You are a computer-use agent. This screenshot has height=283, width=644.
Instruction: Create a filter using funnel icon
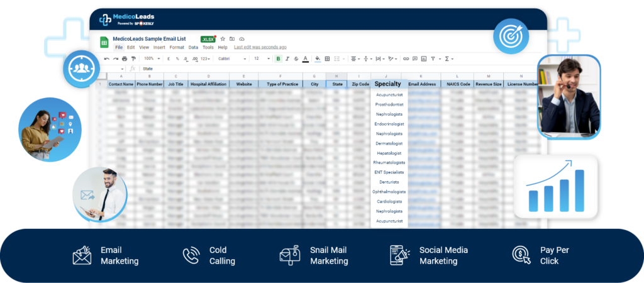[x=433, y=58]
